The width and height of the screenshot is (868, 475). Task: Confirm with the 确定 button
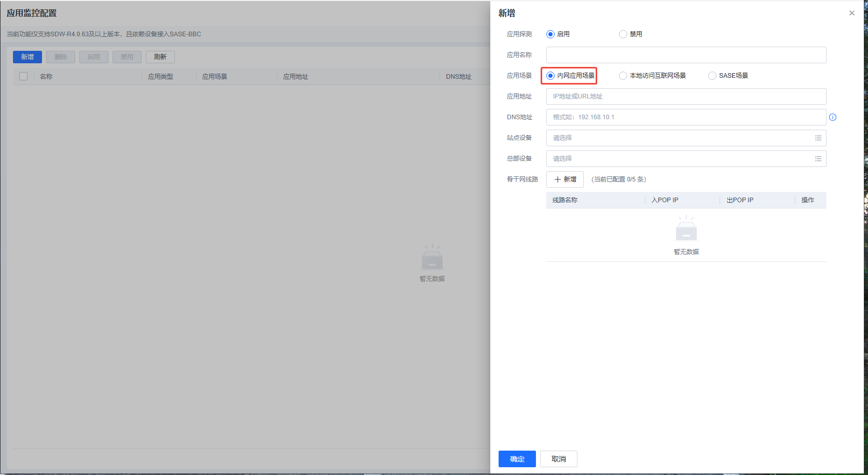[x=517, y=459]
